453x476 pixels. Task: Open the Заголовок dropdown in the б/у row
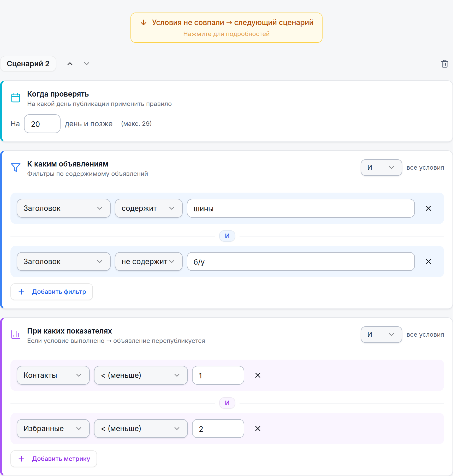(x=64, y=261)
